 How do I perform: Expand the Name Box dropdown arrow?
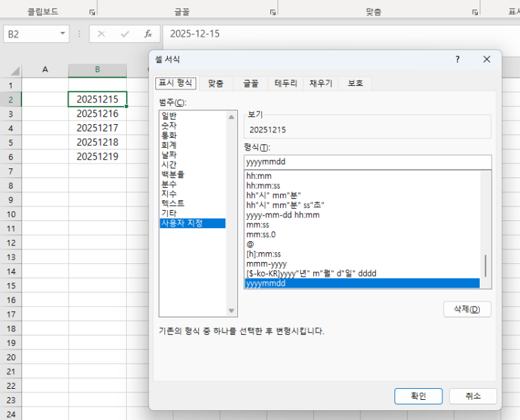pyautogui.click(x=62, y=33)
